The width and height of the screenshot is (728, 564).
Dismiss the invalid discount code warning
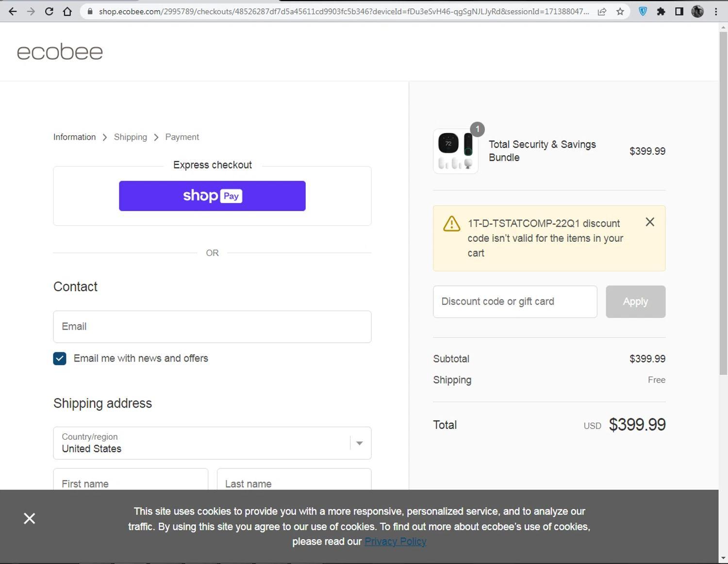(650, 222)
